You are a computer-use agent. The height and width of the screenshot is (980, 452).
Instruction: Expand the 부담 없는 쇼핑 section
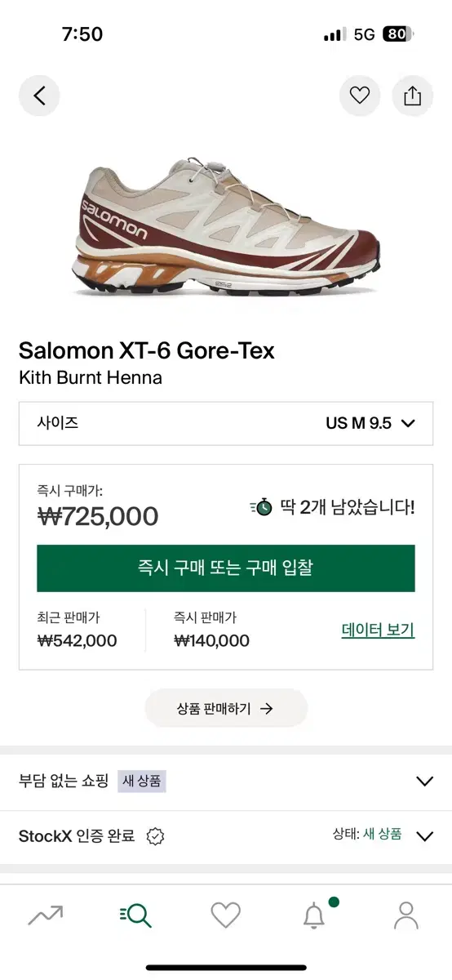[226, 781]
